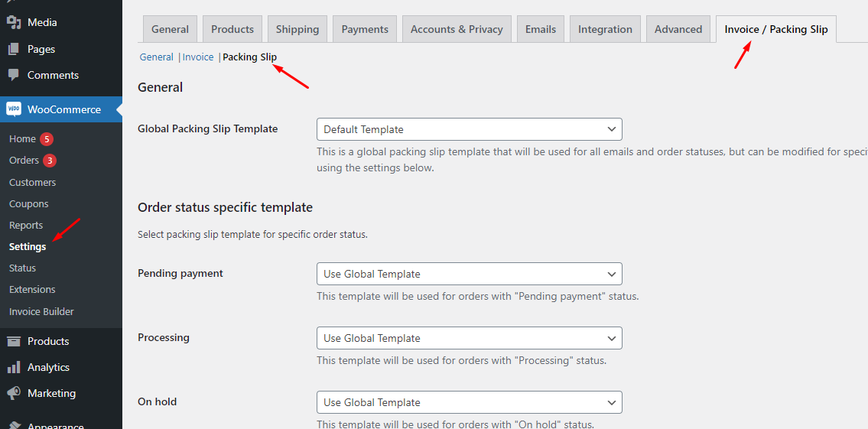Open the On hold template dropdown

coord(469,402)
